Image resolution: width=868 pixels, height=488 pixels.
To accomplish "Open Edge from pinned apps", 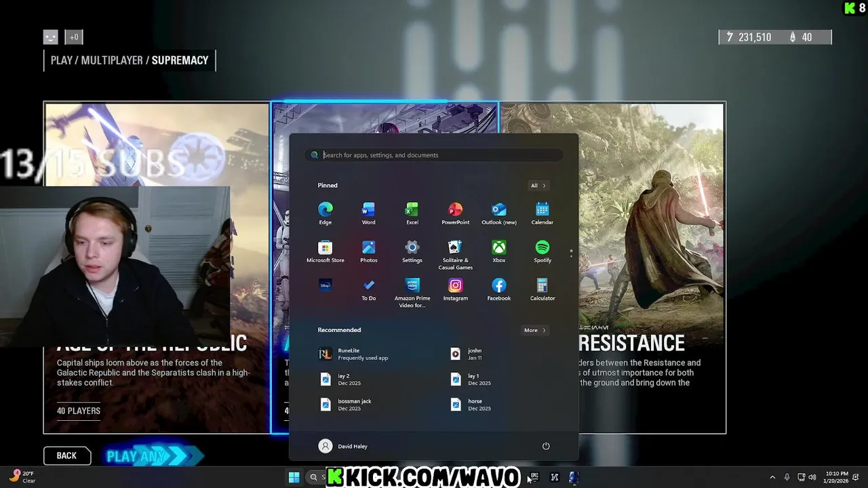I will [325, 213].
